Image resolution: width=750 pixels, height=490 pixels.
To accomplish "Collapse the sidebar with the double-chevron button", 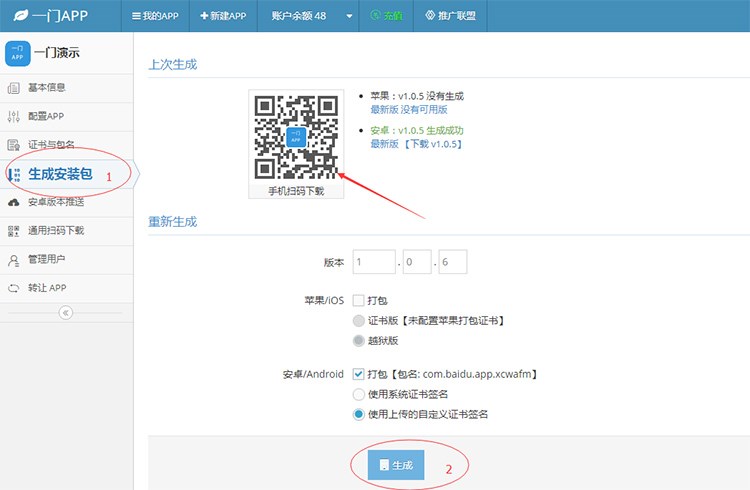I will tap(66, 312).
